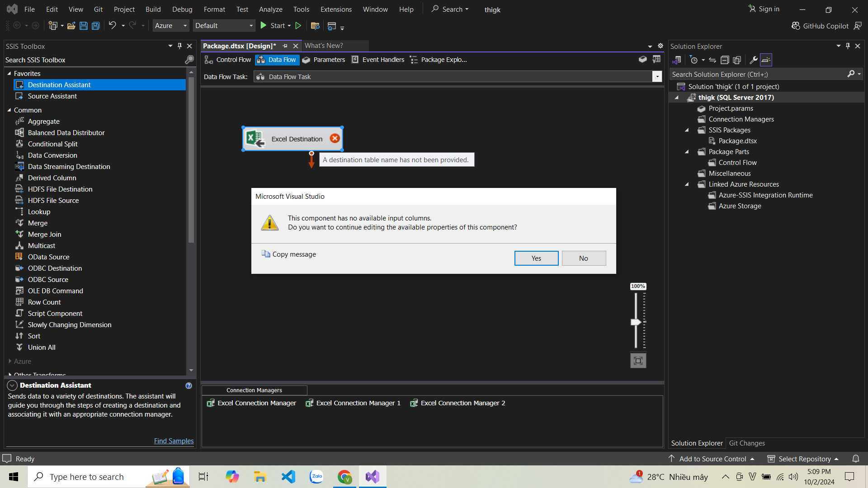Open GitHub Copilot in the toolbar

(x=820, y=26)
